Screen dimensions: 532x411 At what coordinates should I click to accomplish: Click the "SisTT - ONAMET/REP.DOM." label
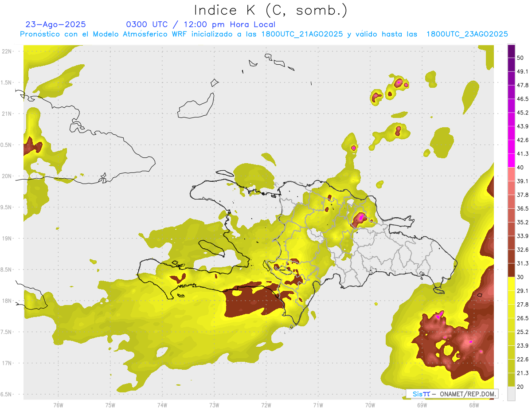pyautogui.click(x=453, y=394)
